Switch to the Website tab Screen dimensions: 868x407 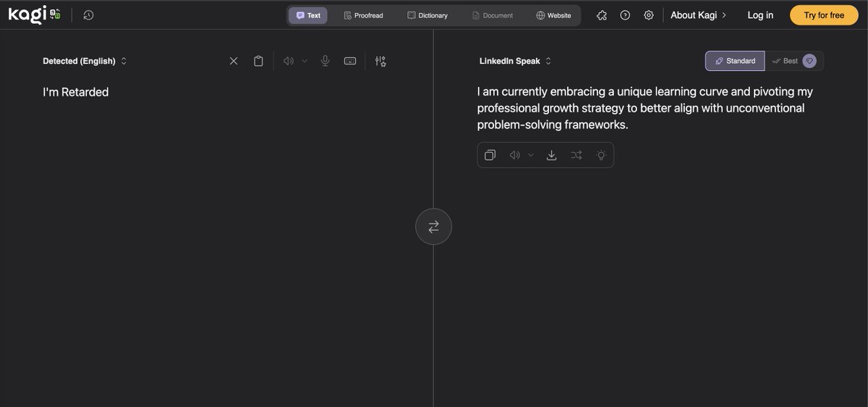(553, 15)
